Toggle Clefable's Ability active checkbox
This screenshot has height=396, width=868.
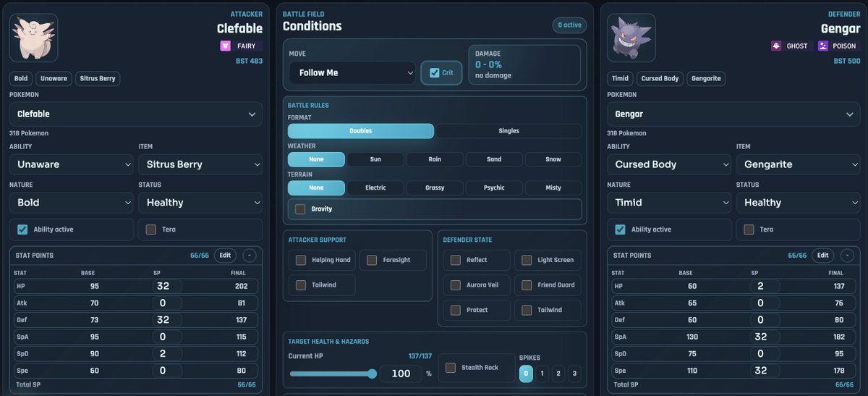[22, 229]
